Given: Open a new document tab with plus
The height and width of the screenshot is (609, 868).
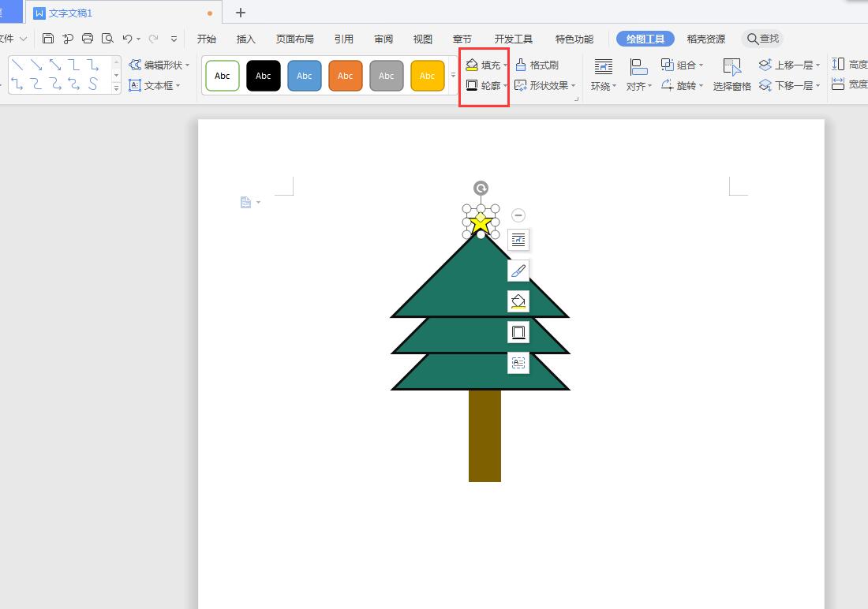Looking at the screenshot, I should click(241, 13).
